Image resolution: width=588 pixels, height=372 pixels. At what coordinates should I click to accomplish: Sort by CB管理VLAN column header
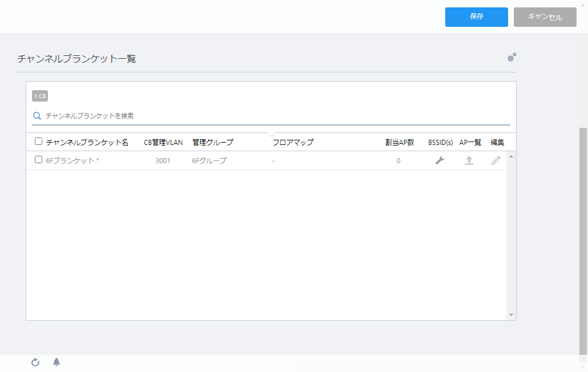(x=163, y=143)
